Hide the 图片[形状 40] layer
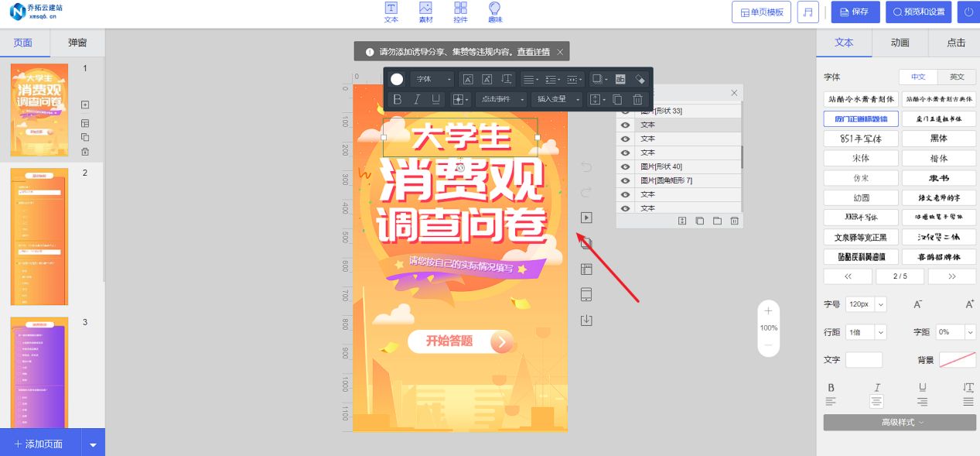980x456 pixels. coord(625,166)
